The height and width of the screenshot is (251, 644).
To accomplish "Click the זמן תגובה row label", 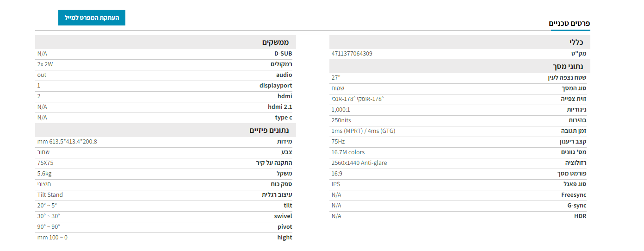I will (574, 131).
